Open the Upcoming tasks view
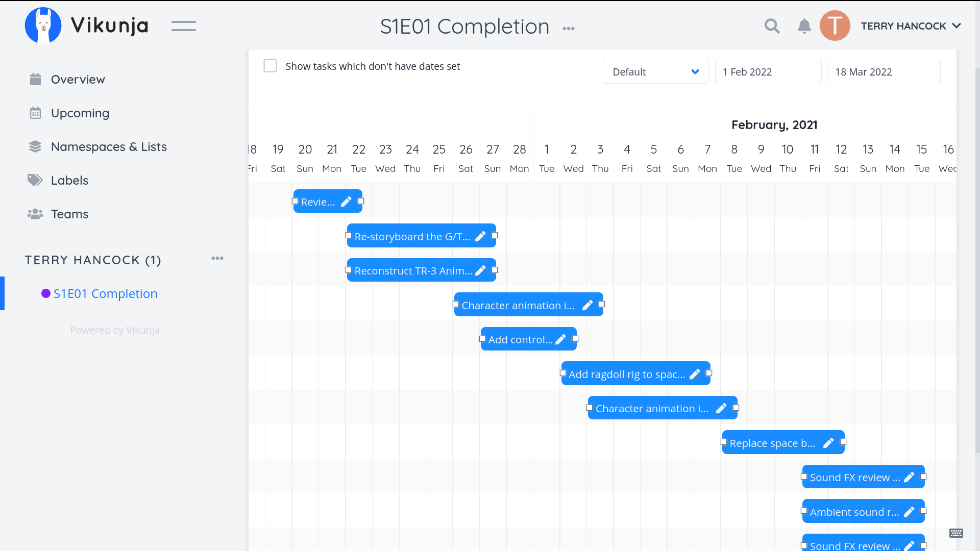 pos(80,113)
